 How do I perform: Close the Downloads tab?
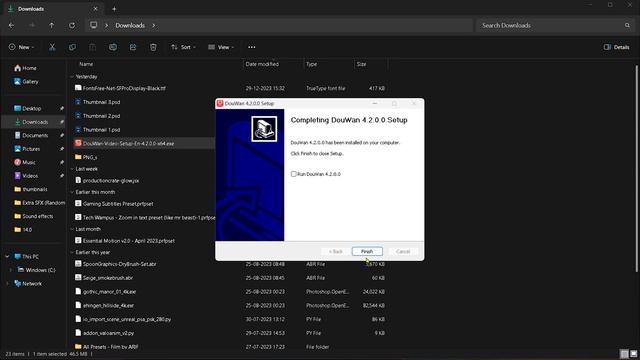[x=96, y=9]
